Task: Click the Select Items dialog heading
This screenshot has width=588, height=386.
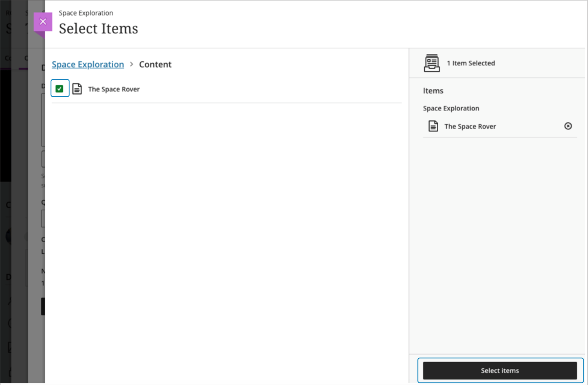Action: coord(98,28)
